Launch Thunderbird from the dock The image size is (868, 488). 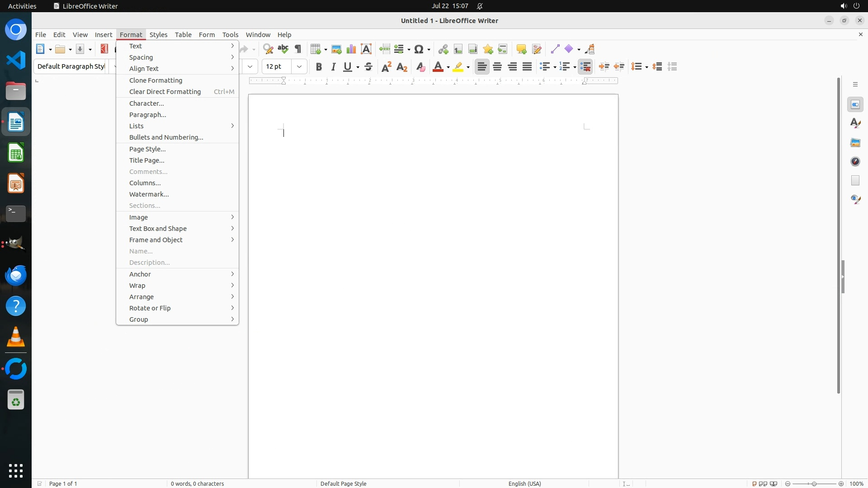(16, 276)
